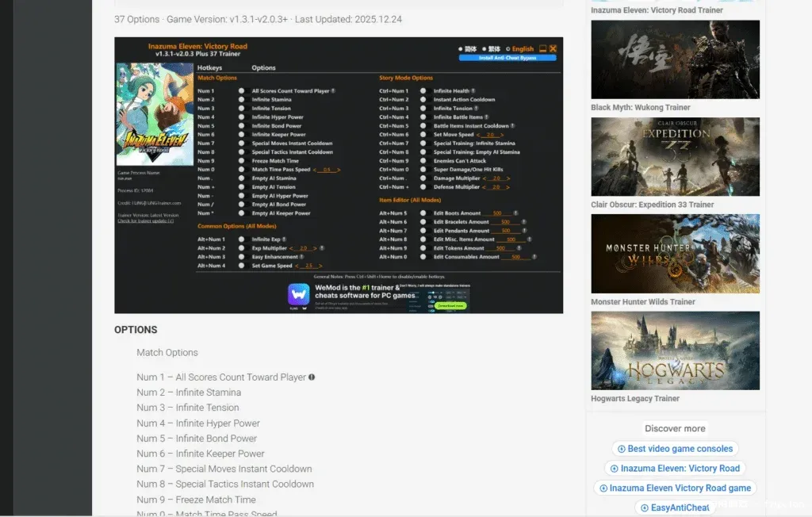Screen dimensions: 812x517
Task: Click the info icon beside Infinite Exp in the trainer
Action: coord(284,239)
